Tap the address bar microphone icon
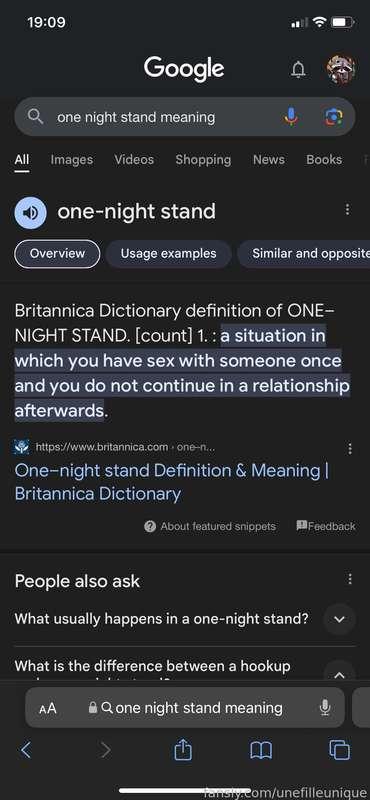This screenshot has width=370, height=800. coord(325,708)
